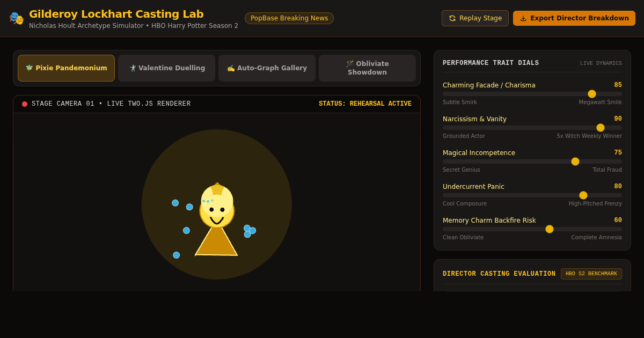Click the theater masks logo icon
Viewport: 644px width, 338px height.
17,18
